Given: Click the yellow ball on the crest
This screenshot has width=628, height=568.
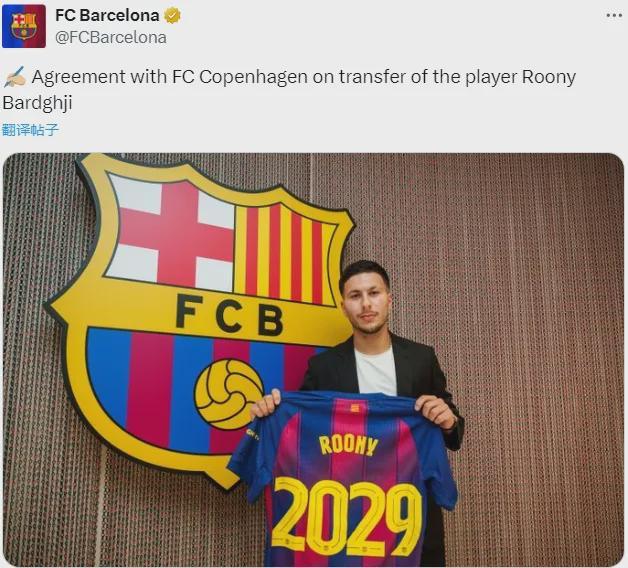Looking at the screenshot, I should coord(229,394).
